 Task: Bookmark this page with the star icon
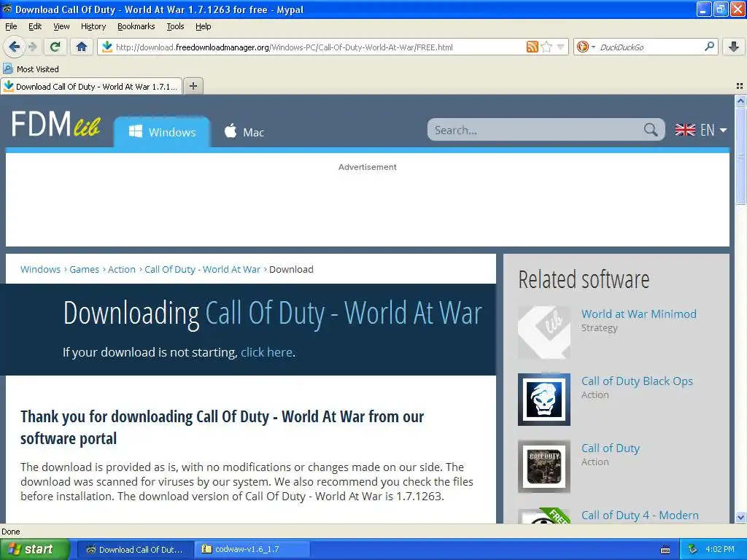tap(546, 47)
